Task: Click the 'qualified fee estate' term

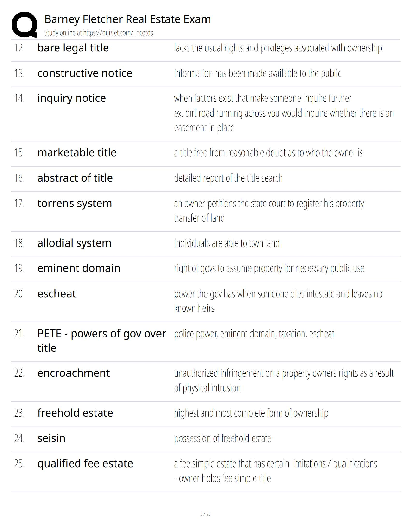Action: 85,464
